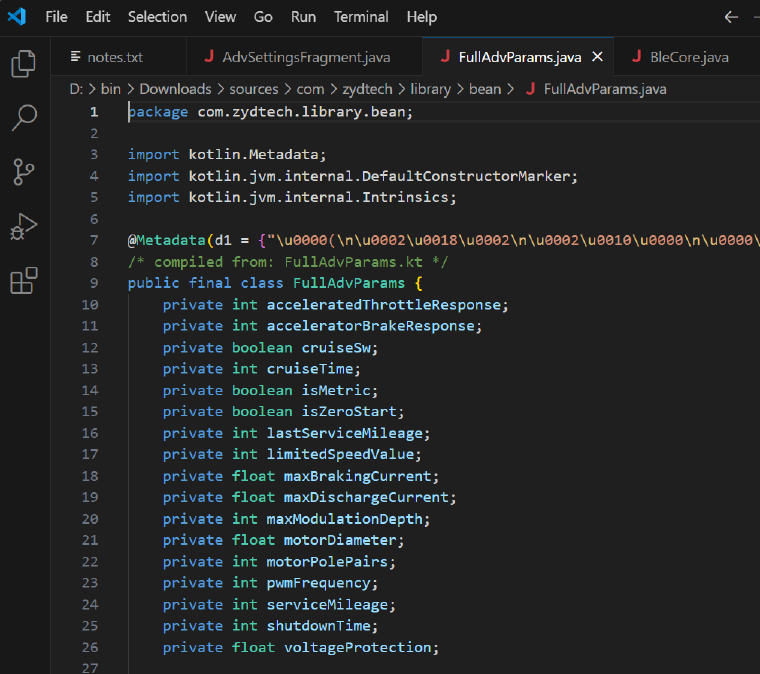Click the bean breadcrumb segment
The height and width of the screenshot is (674, 760).
485,89
